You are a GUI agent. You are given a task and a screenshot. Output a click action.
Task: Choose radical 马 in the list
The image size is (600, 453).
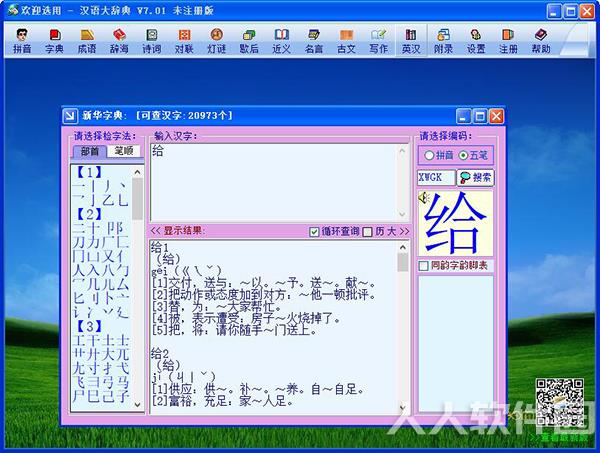click(x=123, y=382)
